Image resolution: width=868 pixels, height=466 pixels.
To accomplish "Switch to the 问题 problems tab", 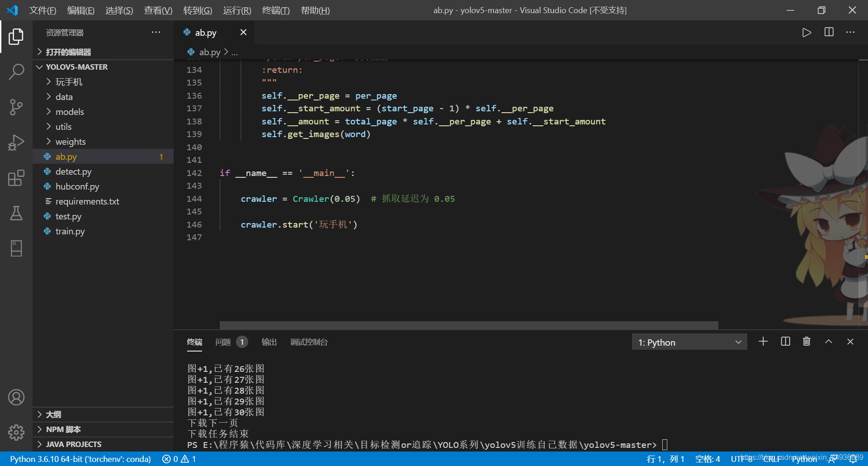I will click(x=231, y=342).
